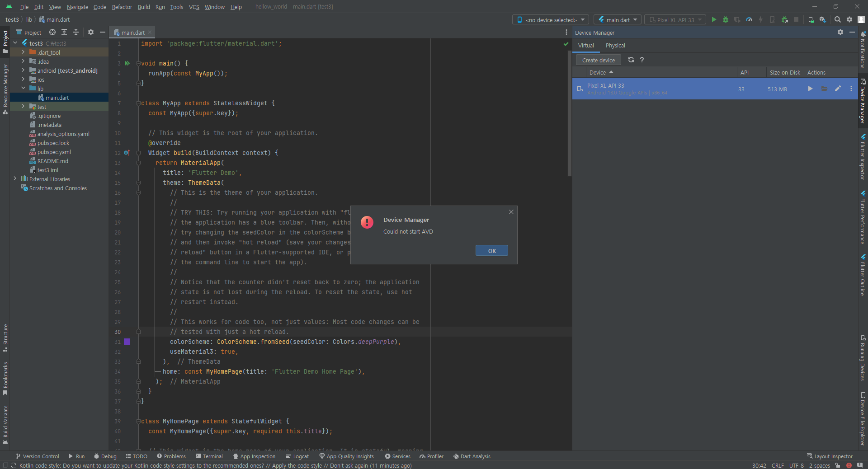868x469 pixels.
Task: Click Select Opened File crosshair icon
Action: (x=52, y=32)
